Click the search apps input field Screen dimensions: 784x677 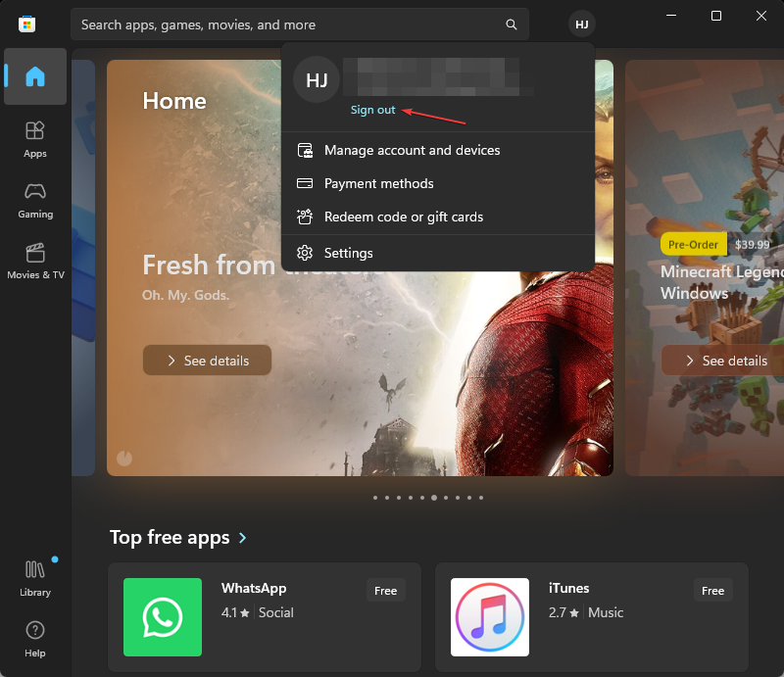point(300,24)
